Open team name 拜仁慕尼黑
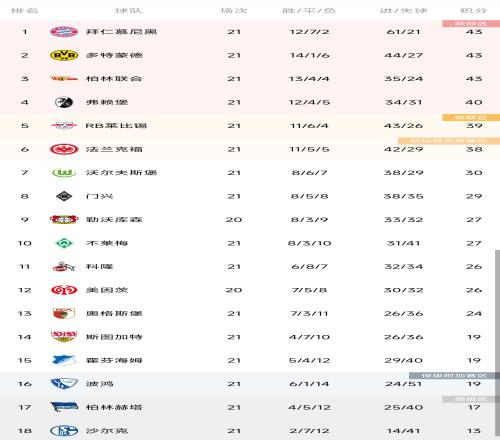 pyautogui.click(x=121, y=32)
